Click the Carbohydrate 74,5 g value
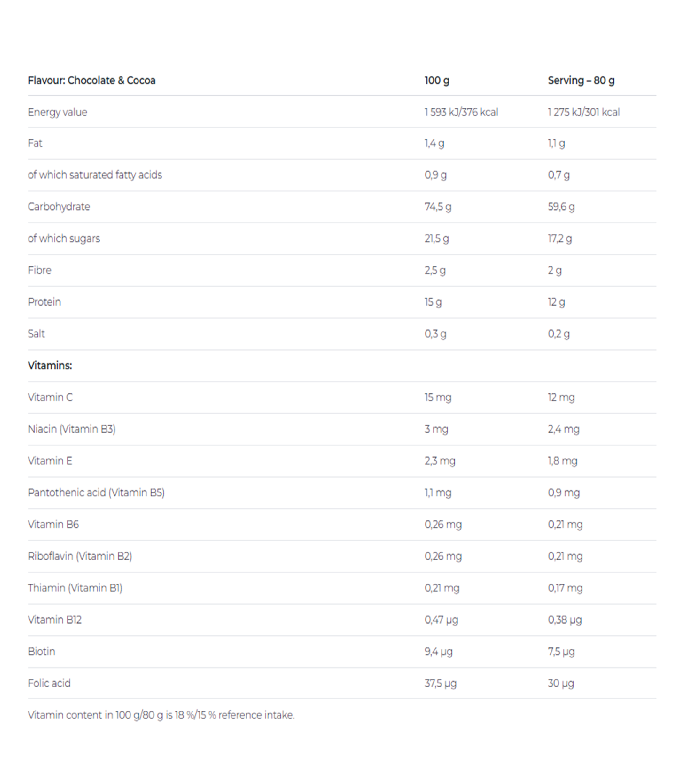Viewport: 682px width, 784px height. [x=438, y=207]
